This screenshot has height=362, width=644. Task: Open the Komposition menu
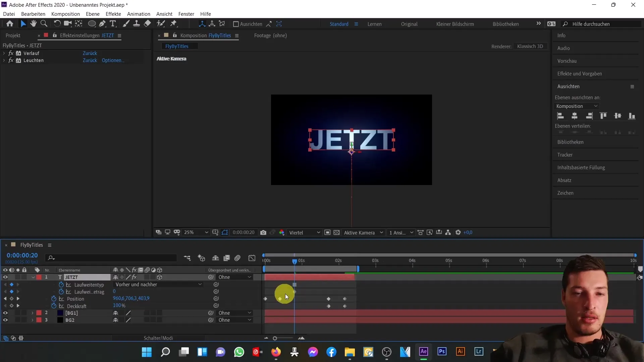(65, 14)
